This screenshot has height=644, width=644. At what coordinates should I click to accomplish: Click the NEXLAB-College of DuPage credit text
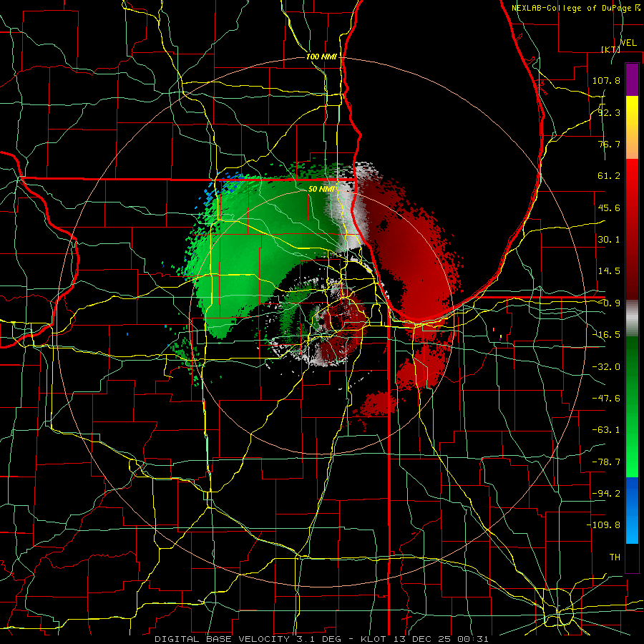[571, 8]
